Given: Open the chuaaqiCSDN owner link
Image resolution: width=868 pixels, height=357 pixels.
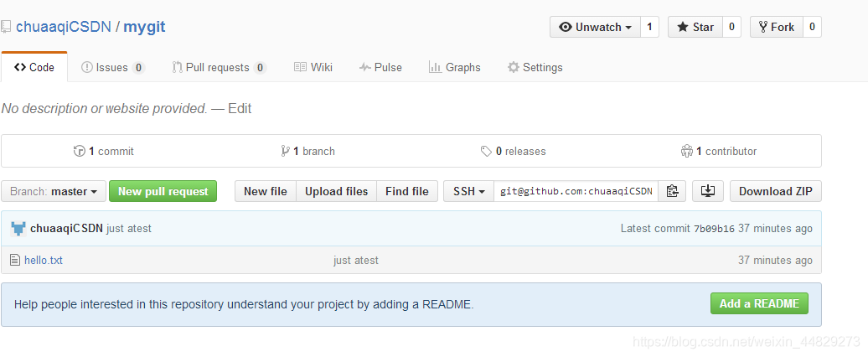Looking at the screenshot, I should (x=63, y=27).
